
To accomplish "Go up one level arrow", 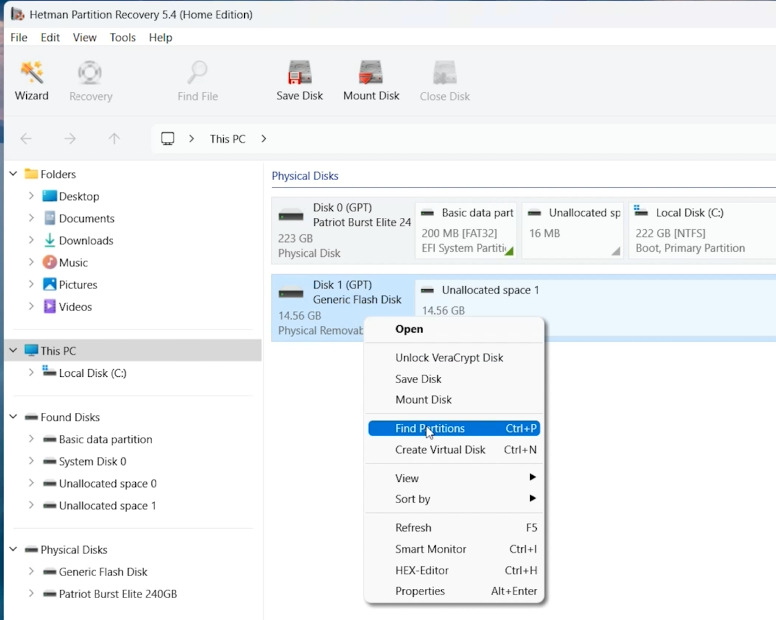I will (x=114, y=139).
